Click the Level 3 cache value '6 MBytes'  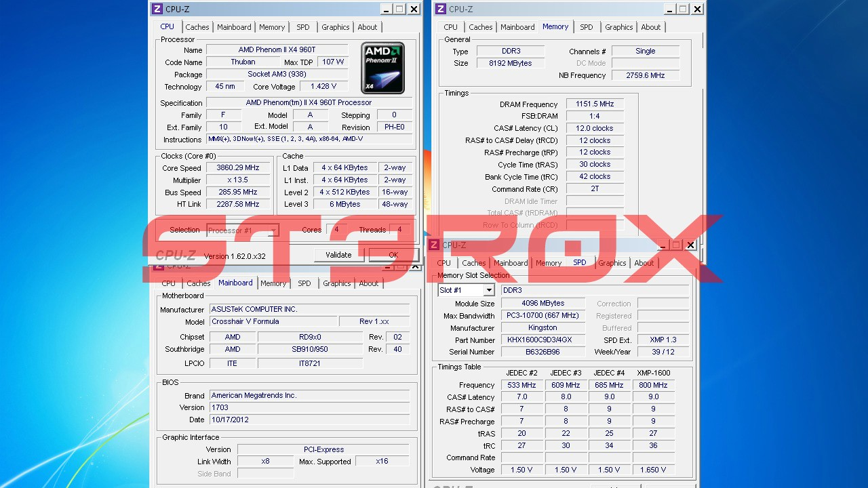345,204
